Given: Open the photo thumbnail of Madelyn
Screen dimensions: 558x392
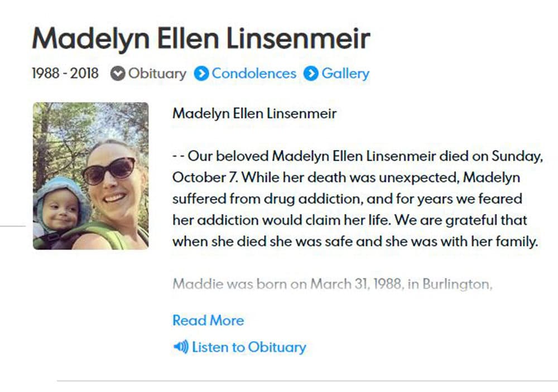Looking at the screenshot, I should 91,176.
